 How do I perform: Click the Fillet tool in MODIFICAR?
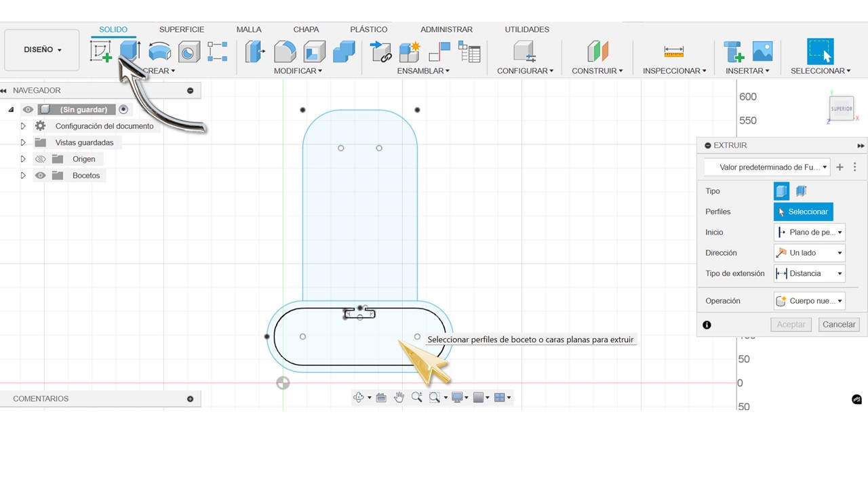(285, 52)
